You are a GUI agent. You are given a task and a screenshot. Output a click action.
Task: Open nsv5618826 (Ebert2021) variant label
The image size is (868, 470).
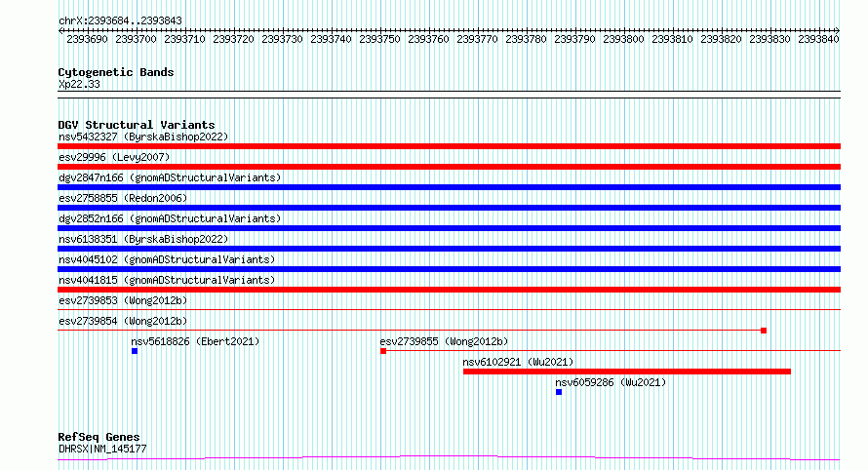click(x=195, y=341)
